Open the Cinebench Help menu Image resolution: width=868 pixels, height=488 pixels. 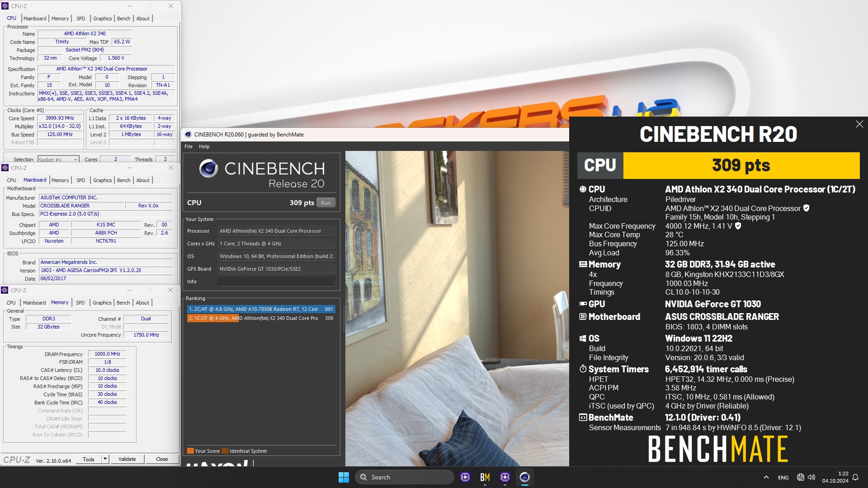(204, 146)
